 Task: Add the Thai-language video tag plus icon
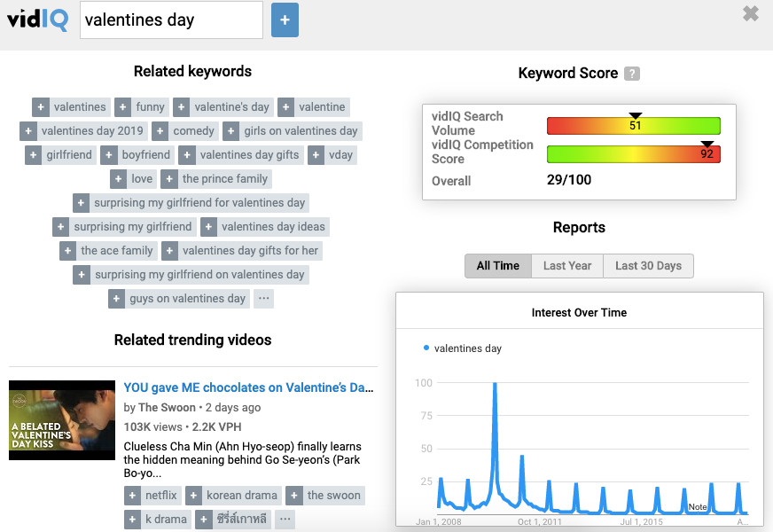(204, 520)
